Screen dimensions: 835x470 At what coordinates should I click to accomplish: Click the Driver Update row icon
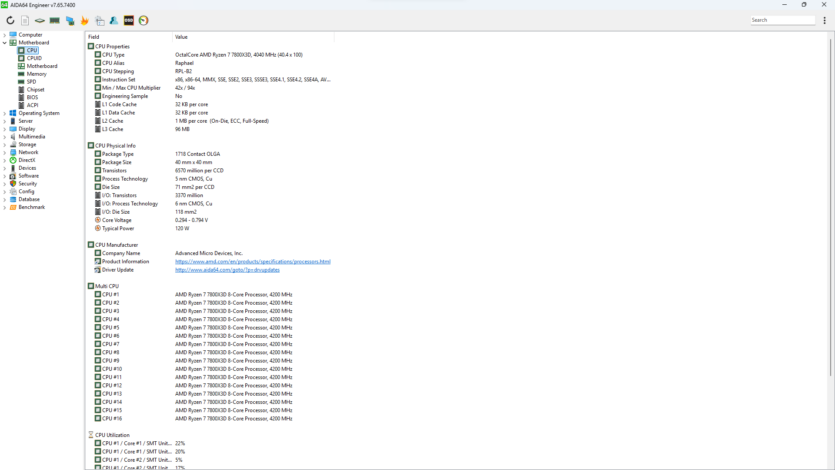pyautogui.click(x=97, y=269)
